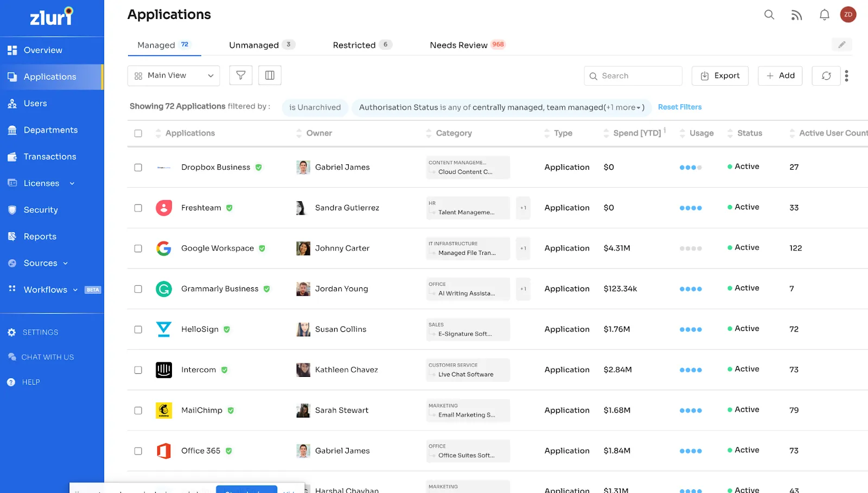
Task: Click the Grammarly Business logo
Action: [164, 289]
